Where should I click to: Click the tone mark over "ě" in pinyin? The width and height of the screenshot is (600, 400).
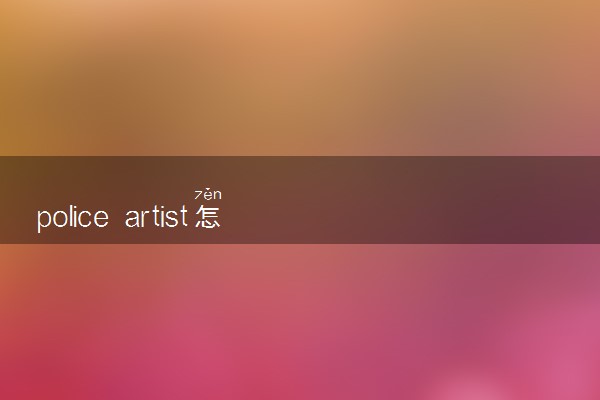tap(208, 189)
